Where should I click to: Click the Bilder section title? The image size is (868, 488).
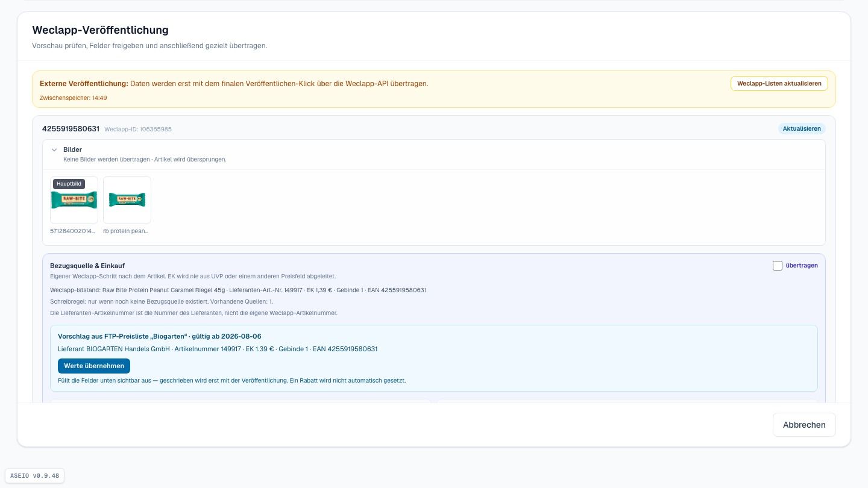(x=72, y=149)
